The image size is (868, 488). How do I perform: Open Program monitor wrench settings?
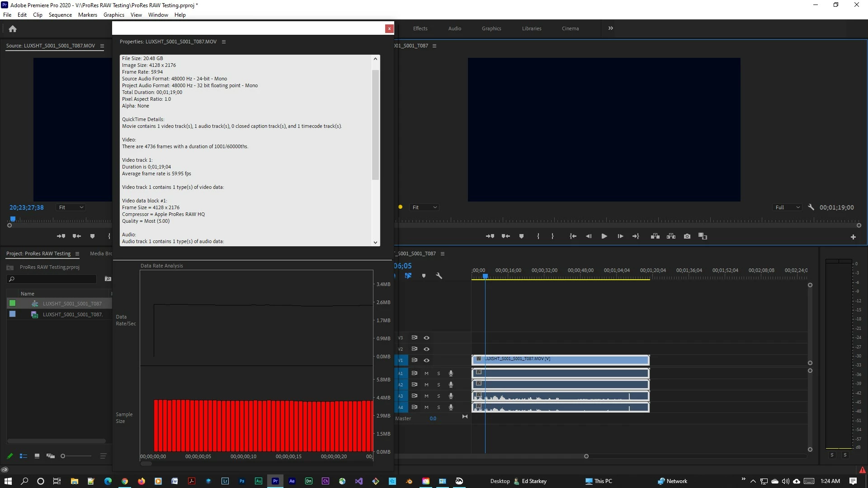point(811,207)
